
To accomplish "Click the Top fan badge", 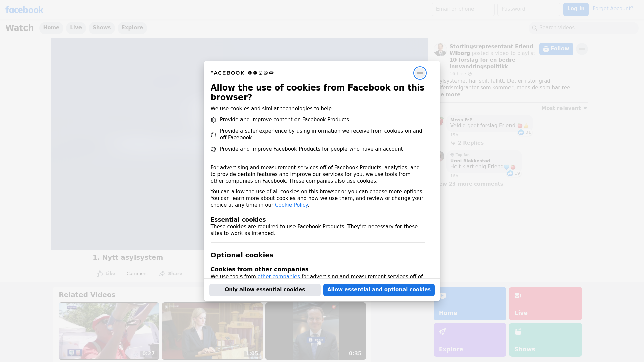I will 460,155.
